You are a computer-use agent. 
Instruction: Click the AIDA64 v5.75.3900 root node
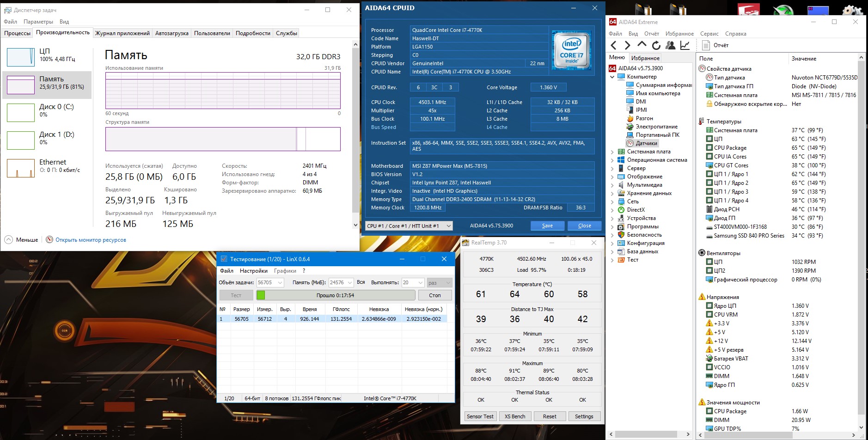pyautogui.click(x=641, y=68)
